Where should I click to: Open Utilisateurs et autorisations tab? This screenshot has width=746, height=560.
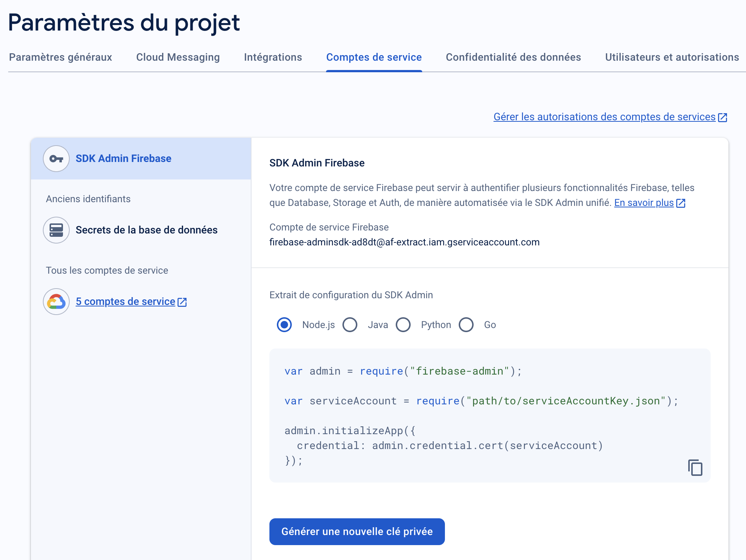pos(672,57)
